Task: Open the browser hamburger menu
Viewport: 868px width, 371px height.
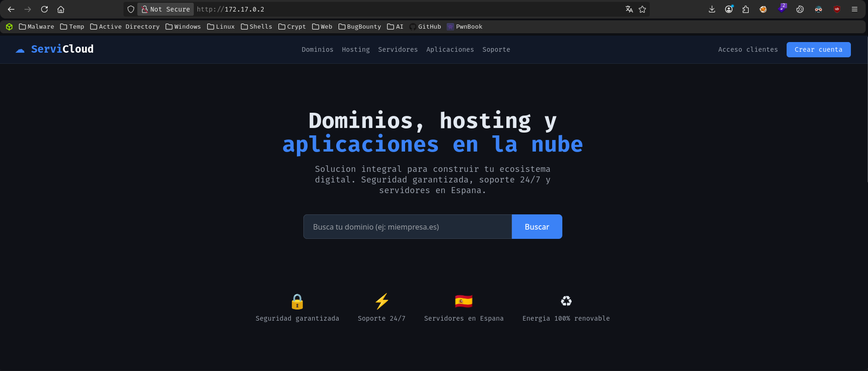Action: pos(855,9)
